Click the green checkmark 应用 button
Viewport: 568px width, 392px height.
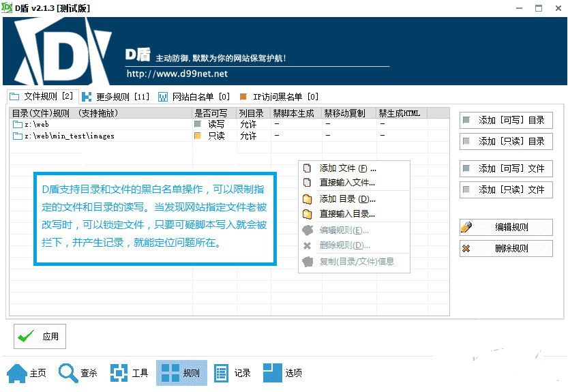coord(40,336)
